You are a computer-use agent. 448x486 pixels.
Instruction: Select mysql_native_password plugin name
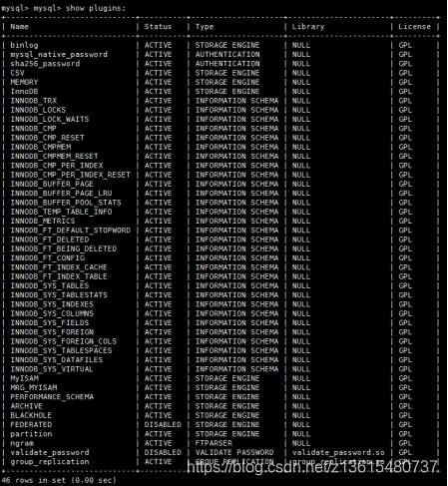(x=59, y=54)
